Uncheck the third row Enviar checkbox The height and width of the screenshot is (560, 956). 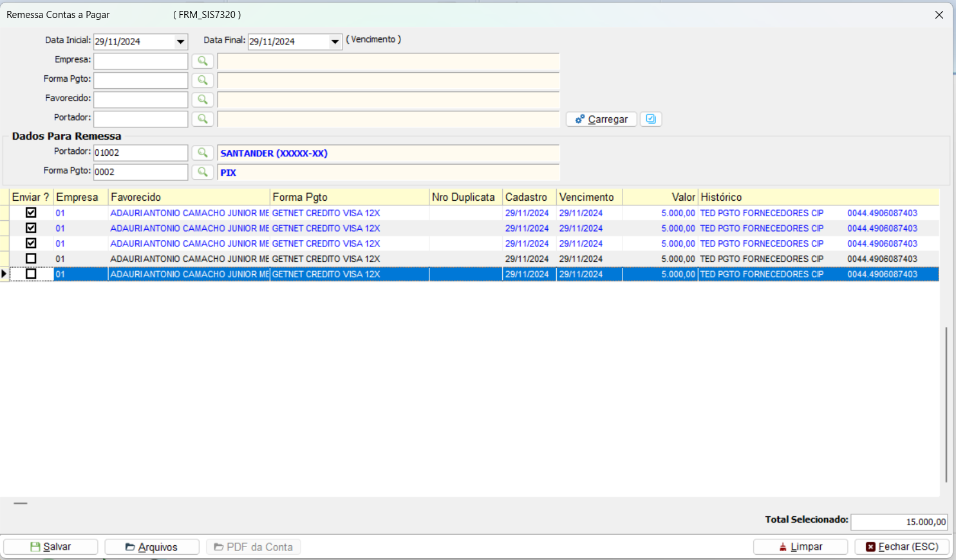pyautogui.click(x=31, y=243)
